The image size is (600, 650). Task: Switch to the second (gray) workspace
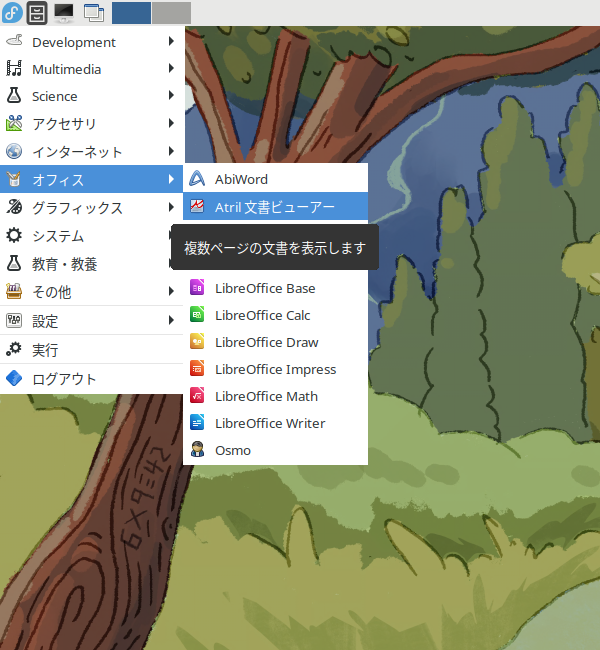(171, 12)
